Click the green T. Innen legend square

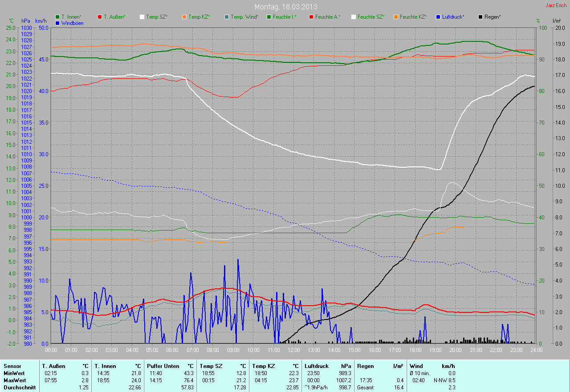click(57, 17)
